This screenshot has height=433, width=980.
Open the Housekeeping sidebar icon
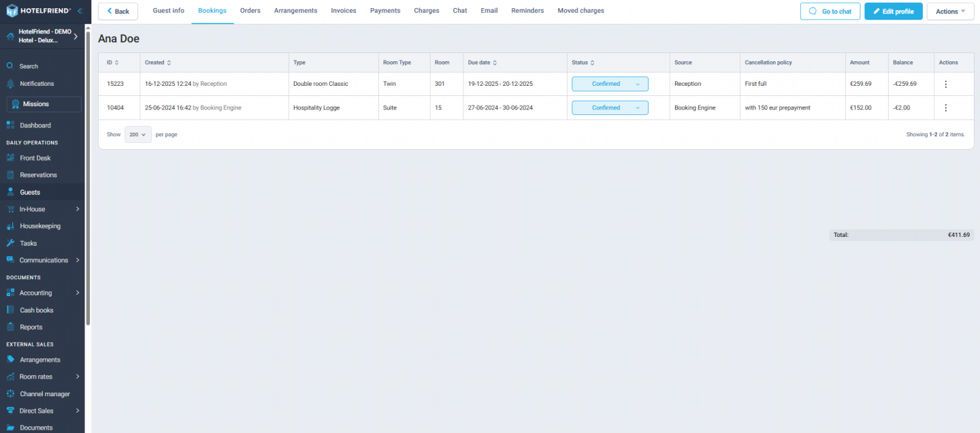10,226
